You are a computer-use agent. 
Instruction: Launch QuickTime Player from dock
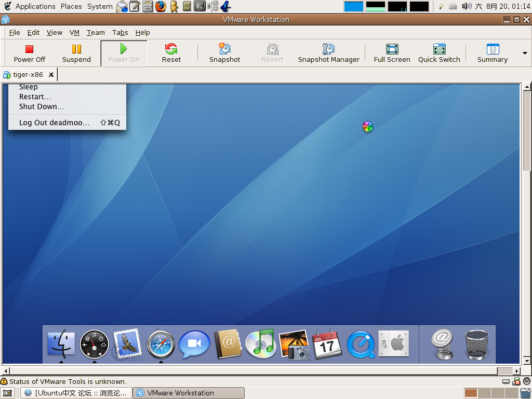click(x=361, y=345)
